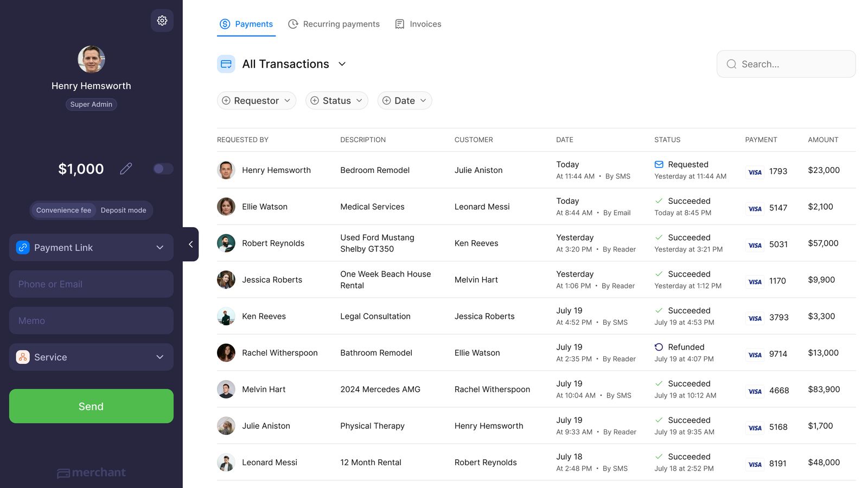Click the Refunded status icon

(x=659, y=347)
